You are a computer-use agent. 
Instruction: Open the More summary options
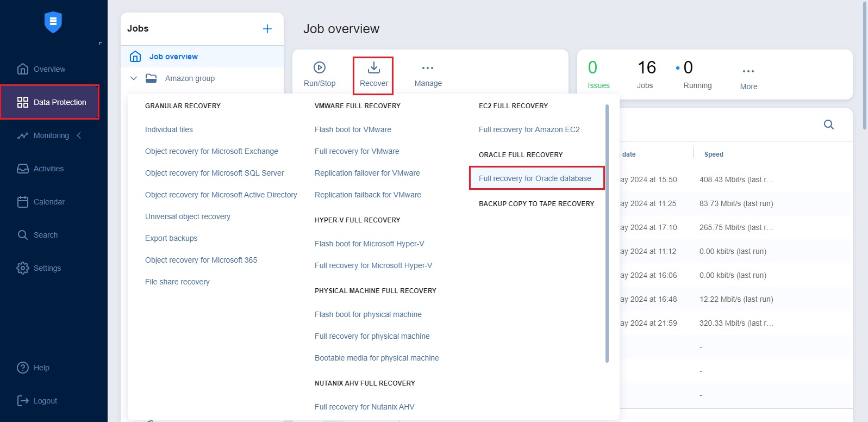(748, 71)
